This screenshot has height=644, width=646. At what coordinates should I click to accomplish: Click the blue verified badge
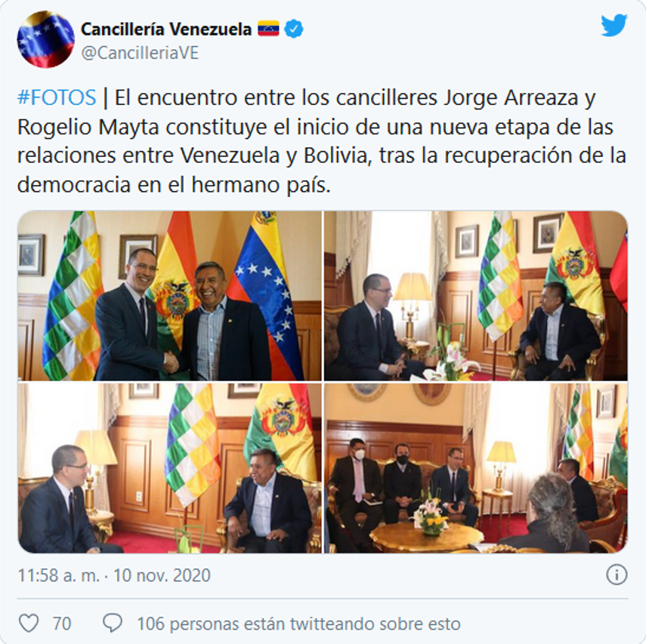pyautogui.click(x=294, y=29)
